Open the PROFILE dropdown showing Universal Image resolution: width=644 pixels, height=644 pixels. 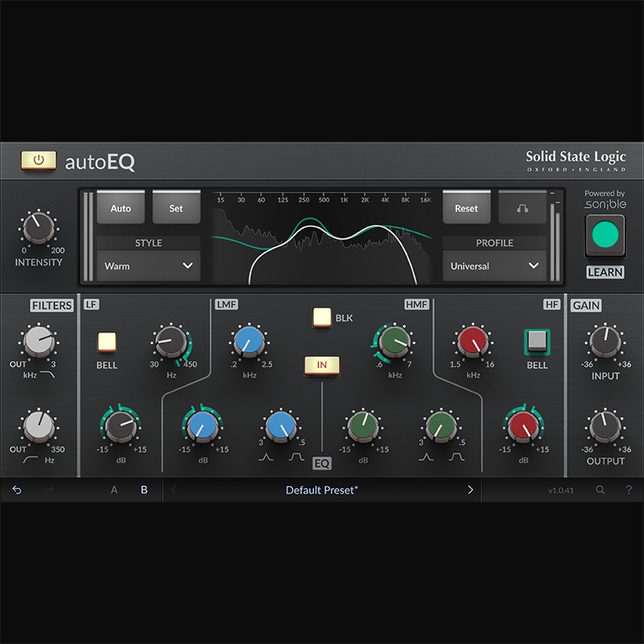coord(494,266)
